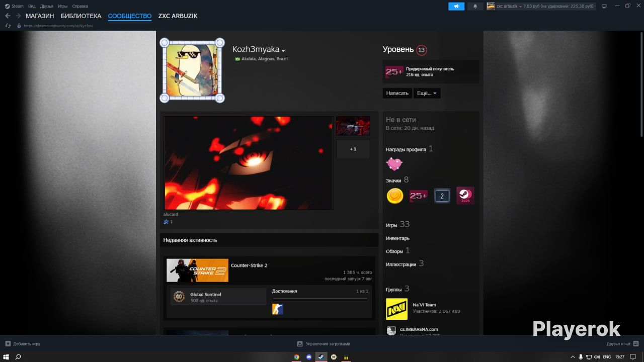Open the ZXC ARBUZIK profile tab
The image size is (644, 362).
click(x=178, y=16)
